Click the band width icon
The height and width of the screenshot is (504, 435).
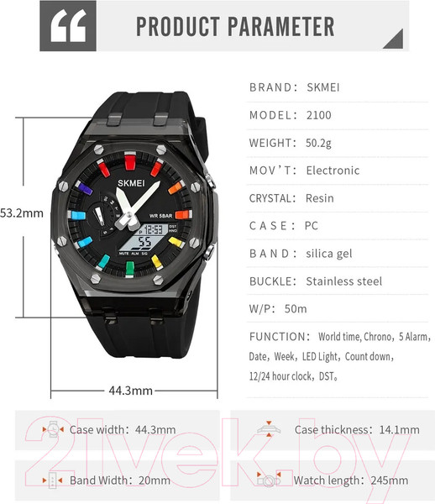52,480
